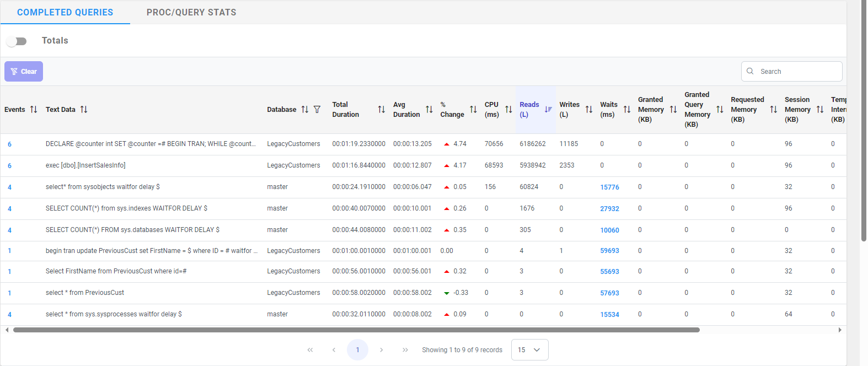This screenshot has height=366, width=868.
Task: Open the 15776 waits link
Action: [609, 187]
